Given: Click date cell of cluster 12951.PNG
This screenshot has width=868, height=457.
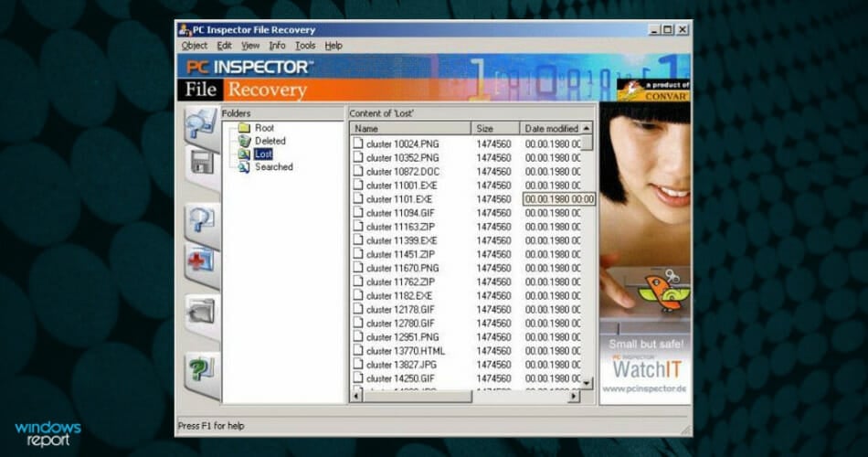Looking at the screenshot, I should coord(553,337).
